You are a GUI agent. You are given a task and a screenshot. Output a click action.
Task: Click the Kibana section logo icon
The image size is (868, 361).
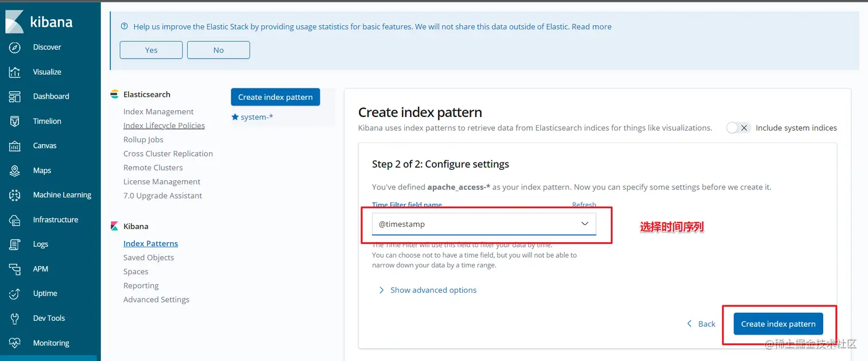[x=114, y=226]
